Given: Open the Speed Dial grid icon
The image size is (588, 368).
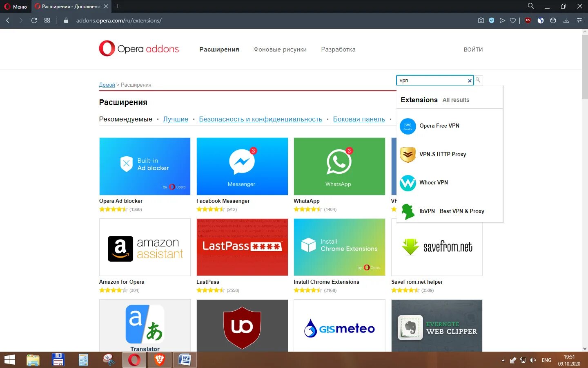Looking at the screenshot, I should [x=47, y=20].
